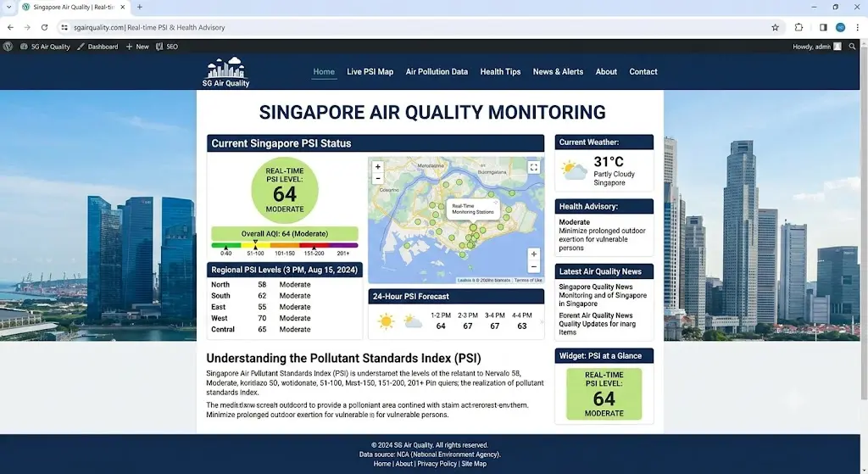Click the PSI at a Glance widget box
This screenshot has width=868, height=474.
[604, 393]
